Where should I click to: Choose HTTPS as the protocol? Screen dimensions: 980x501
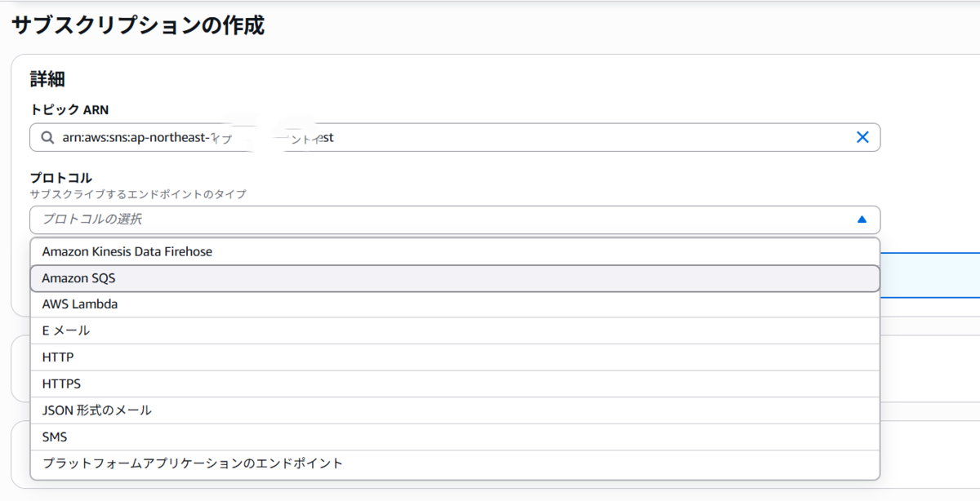coord(455,384)
